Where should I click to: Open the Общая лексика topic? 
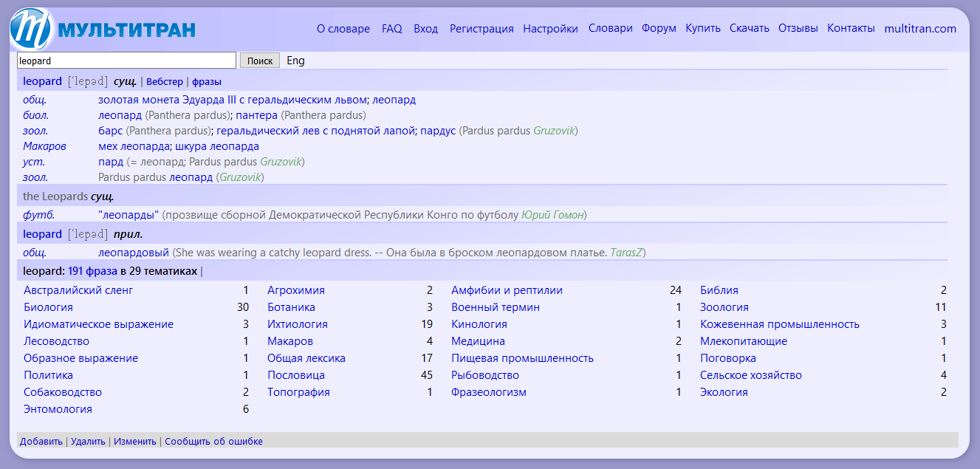click(306, 358)
